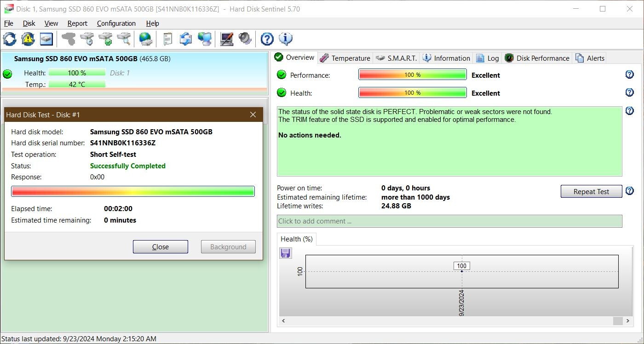Screen dimensions: 644x344
Task: Click the disk with magnifier toolbar icon
Action: click(124, 39)
